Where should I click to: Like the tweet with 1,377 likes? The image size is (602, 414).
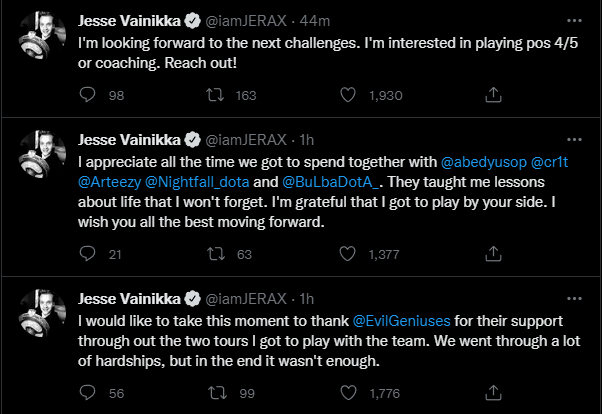pyautogui.click(x=349, y=254)
